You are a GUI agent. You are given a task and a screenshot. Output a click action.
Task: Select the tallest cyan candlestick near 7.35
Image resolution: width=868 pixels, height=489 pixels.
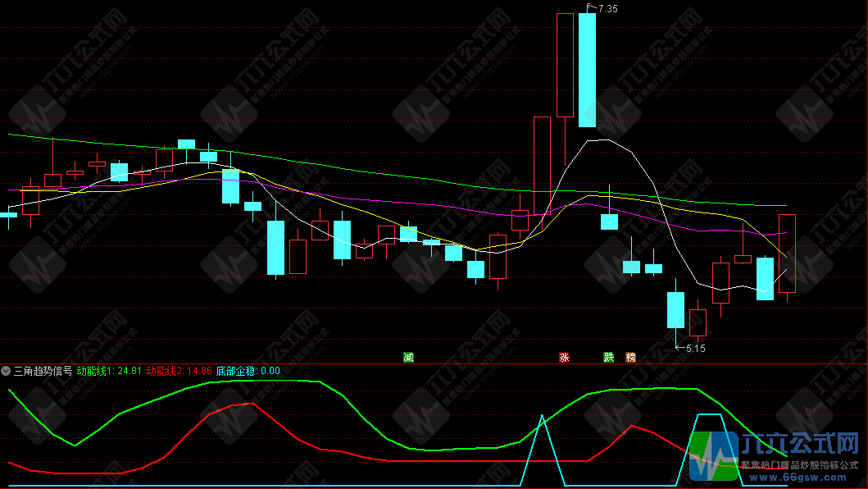click(587, 70)
